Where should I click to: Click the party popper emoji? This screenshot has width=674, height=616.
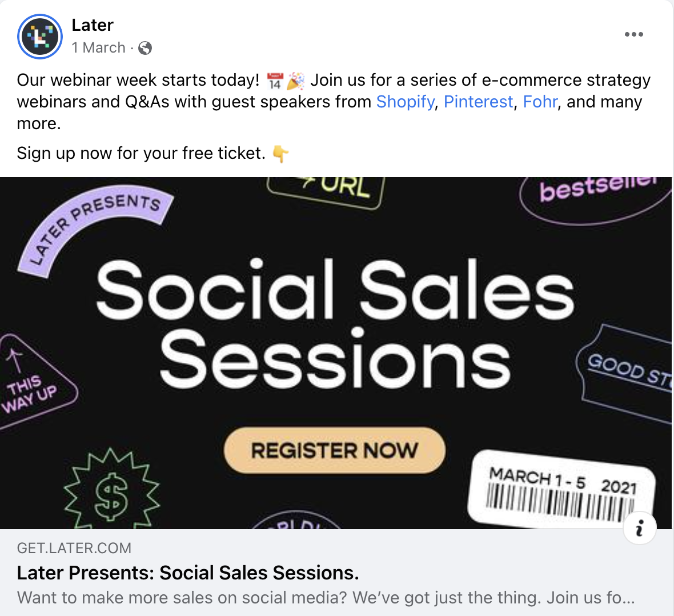coord(296,81)
